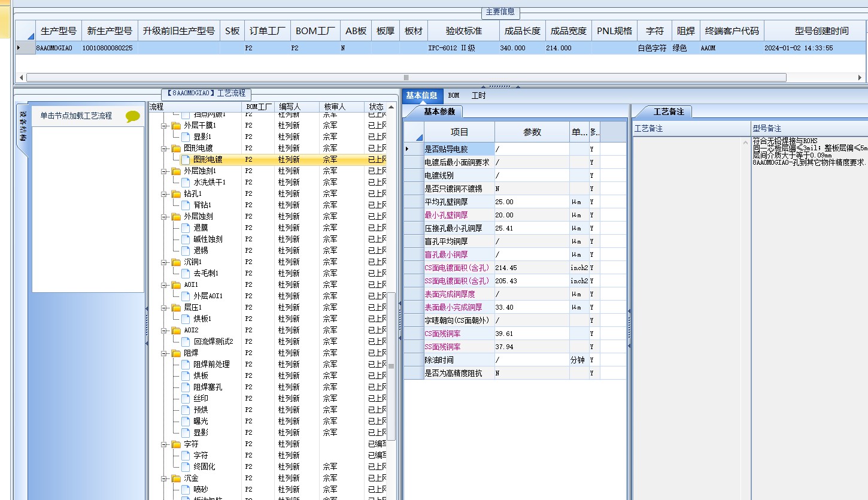Screen dimensions: 868x500
Task: Click the 参数 column header
Action: (532, 132)
